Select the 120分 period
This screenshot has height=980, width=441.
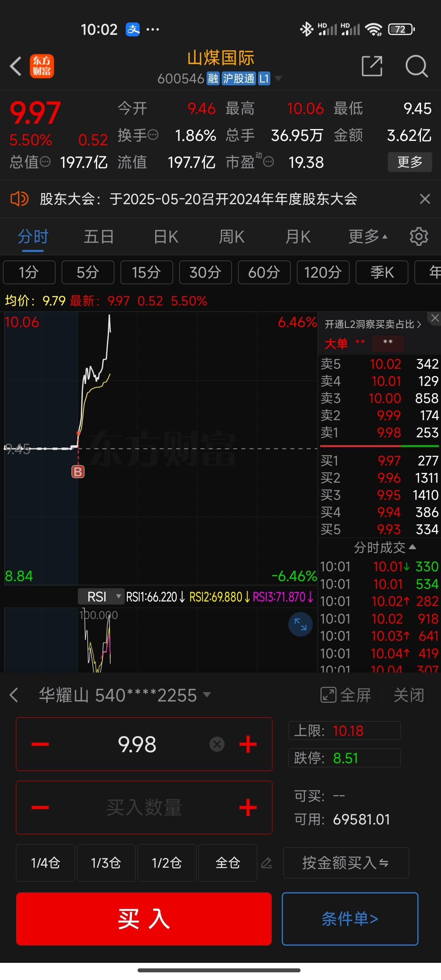pos(323,272)
